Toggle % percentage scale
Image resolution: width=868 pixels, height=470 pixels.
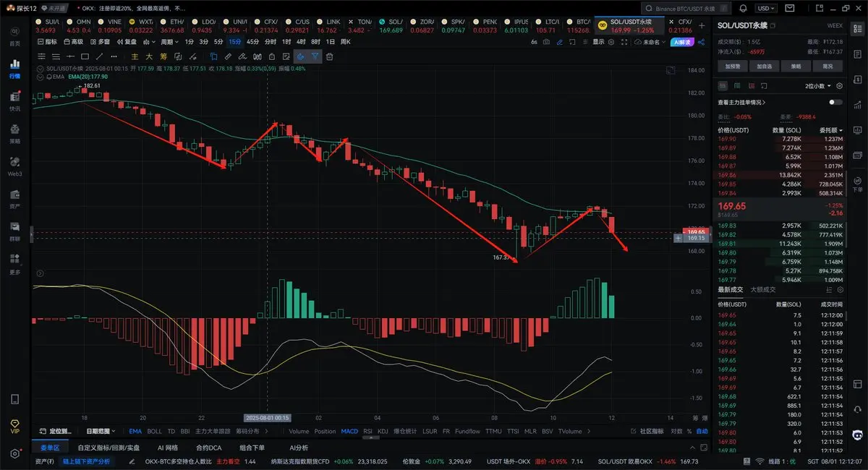[689, 431]
